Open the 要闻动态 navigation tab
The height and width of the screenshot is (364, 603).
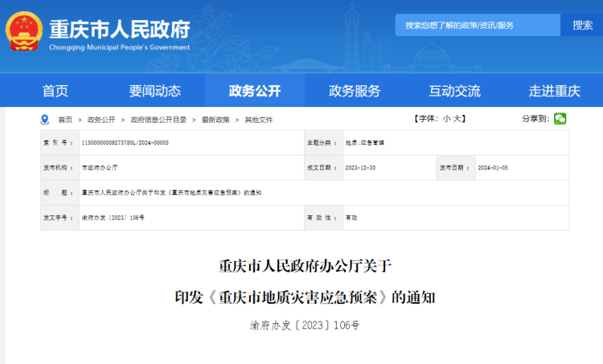(155, 91)
